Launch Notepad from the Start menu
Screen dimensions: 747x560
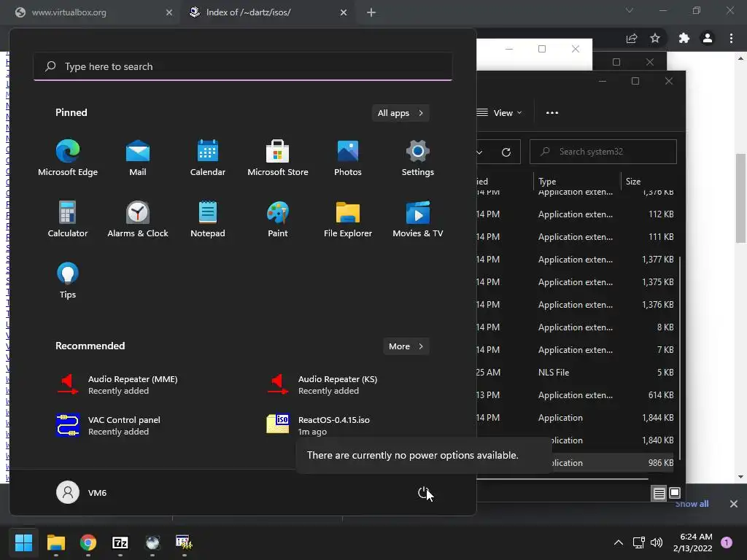[208, 219]
